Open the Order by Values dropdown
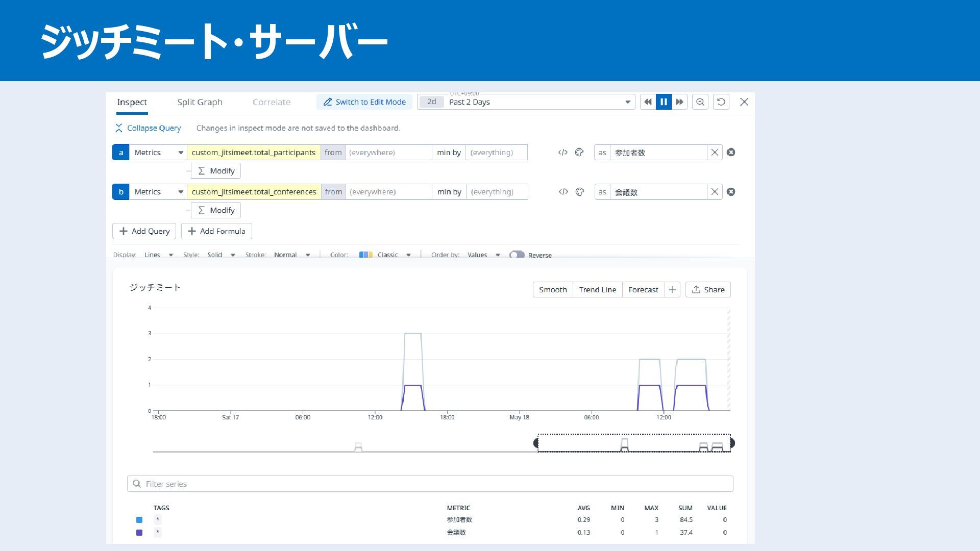This screenshot has width=980, height=551. [x=483, y=255]
